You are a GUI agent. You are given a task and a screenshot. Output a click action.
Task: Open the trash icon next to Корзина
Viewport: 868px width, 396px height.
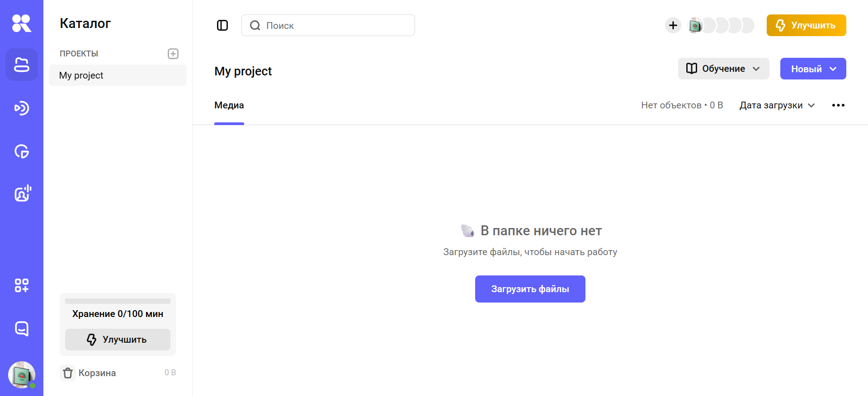68,373
